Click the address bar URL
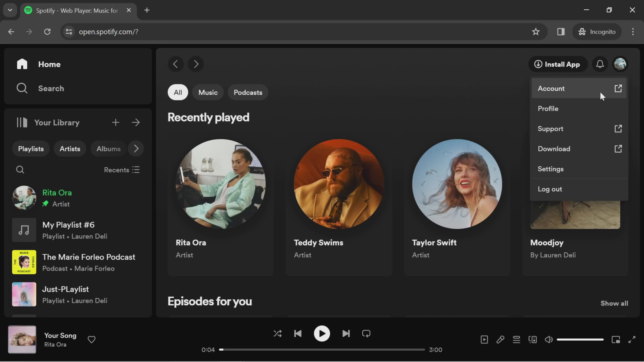644x362 pixels. (x=109, y=32)
